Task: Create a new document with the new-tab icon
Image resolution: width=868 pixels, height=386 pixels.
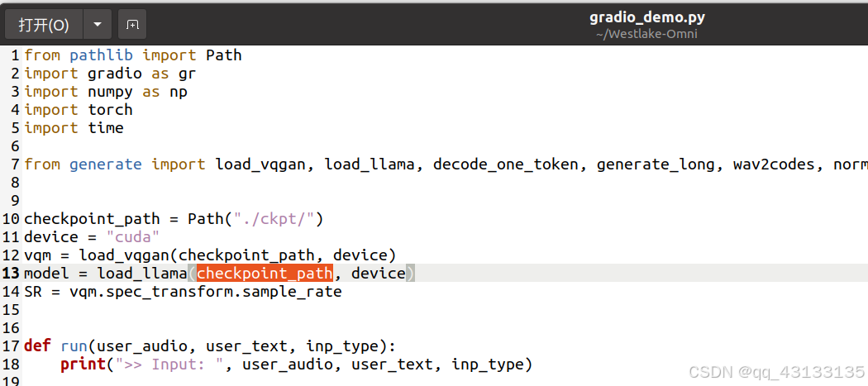Action: coord(132,24)
